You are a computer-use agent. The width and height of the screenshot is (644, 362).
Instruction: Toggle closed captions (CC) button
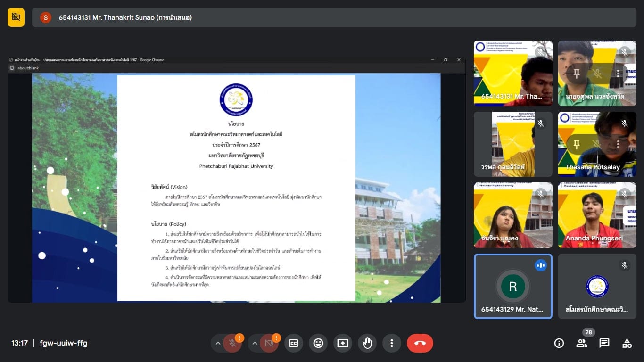[x=294, y=343]
